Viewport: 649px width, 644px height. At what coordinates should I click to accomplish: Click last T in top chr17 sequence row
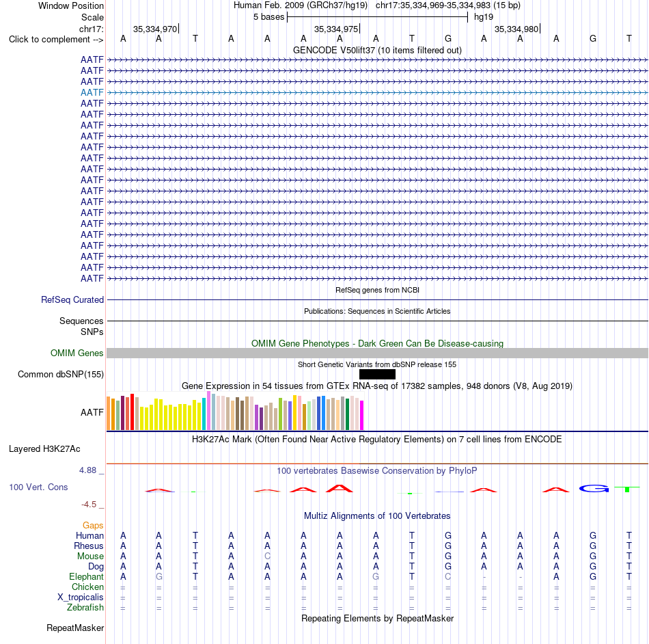[629, 38]
